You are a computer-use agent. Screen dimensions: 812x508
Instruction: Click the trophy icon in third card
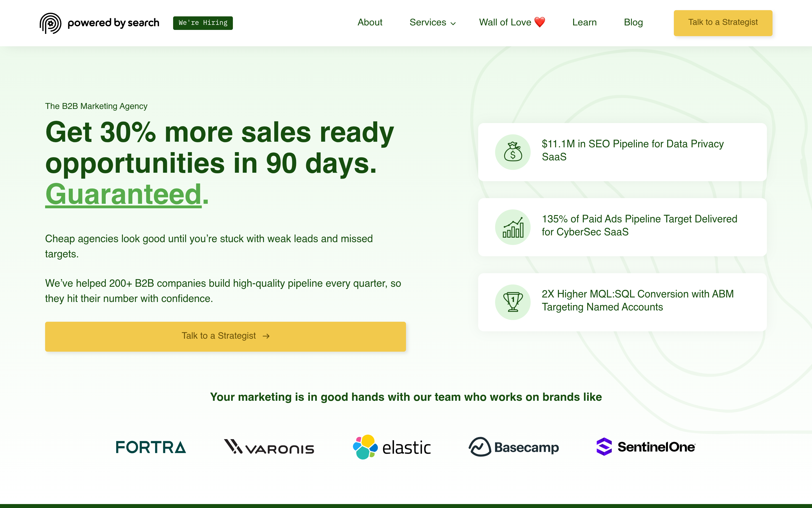point(513,302)
